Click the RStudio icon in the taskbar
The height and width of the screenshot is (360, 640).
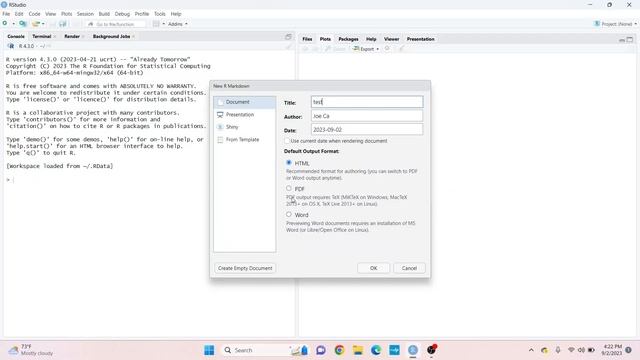click(413, 350)
